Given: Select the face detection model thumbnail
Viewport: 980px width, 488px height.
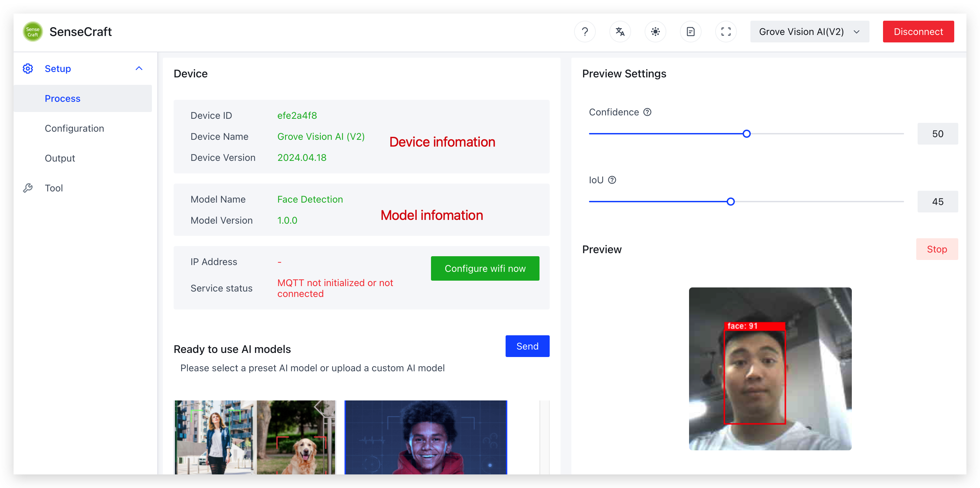Looking at the screenshot, I should point(425,437).
